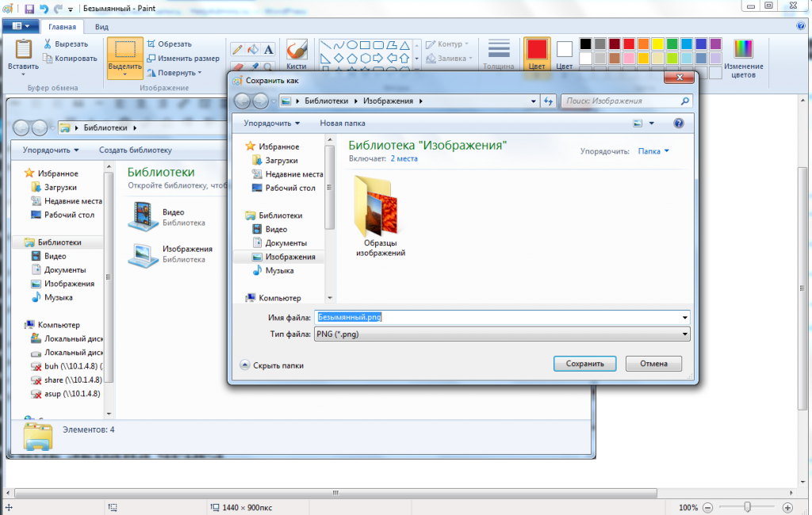Open the Папка arrangement dropdown
This screenshot has width=812, height=515.
(653, 151)
